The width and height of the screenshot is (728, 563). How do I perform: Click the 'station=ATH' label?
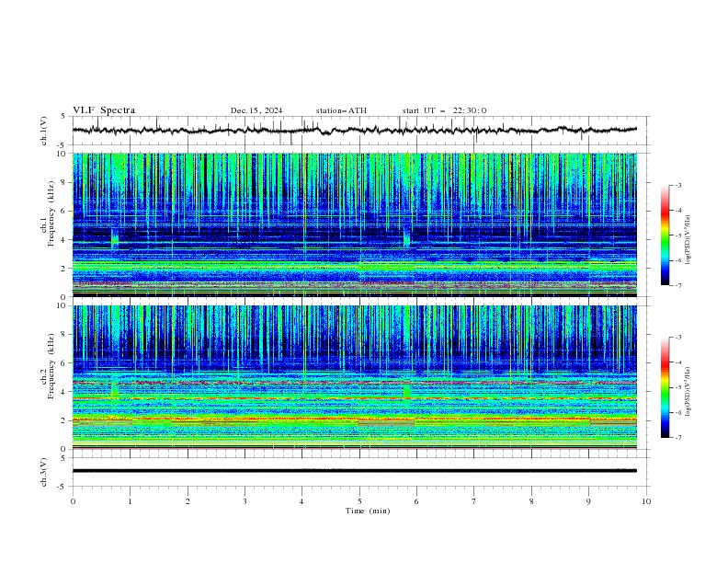[341, 110]
